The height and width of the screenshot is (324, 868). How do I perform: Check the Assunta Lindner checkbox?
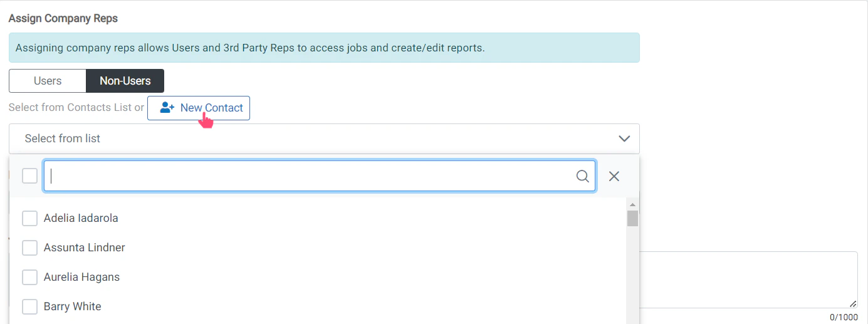pyautogui.click(x=29, y=248)
